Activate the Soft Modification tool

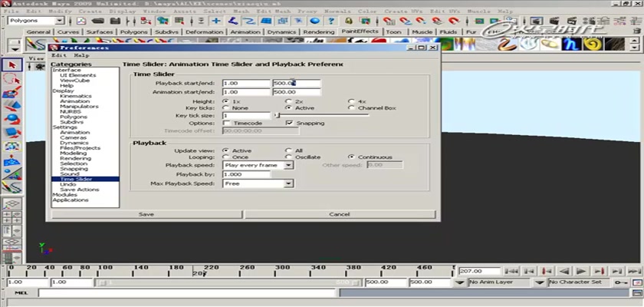pos(12,160)
